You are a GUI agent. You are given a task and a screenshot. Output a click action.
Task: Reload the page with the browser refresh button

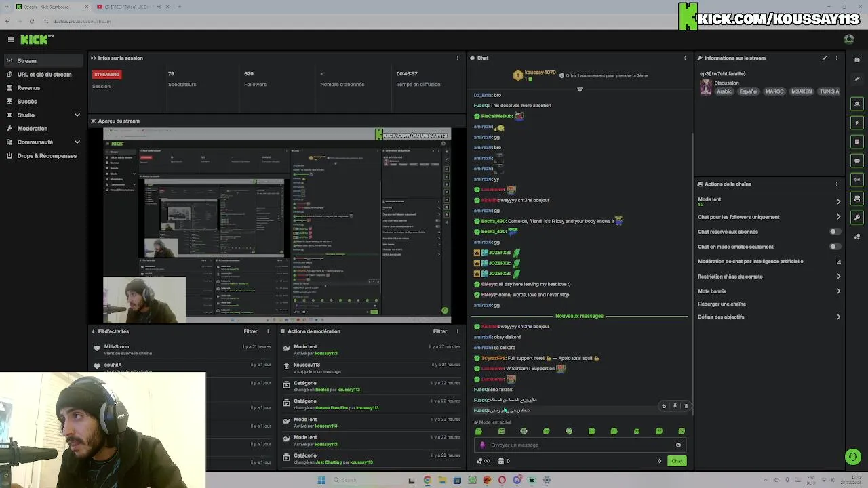[31, 21]
